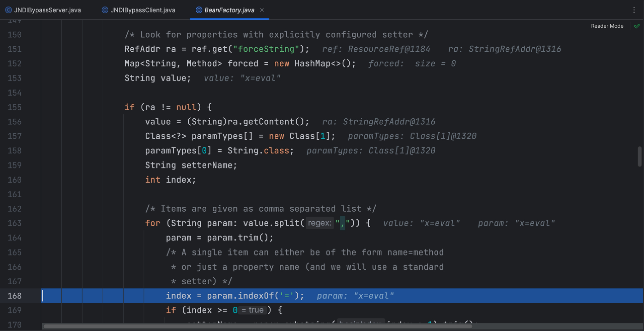Viewport: 644px width, 331px height.
Task: Select the BeanFactory.java tab
Action: 229,10
